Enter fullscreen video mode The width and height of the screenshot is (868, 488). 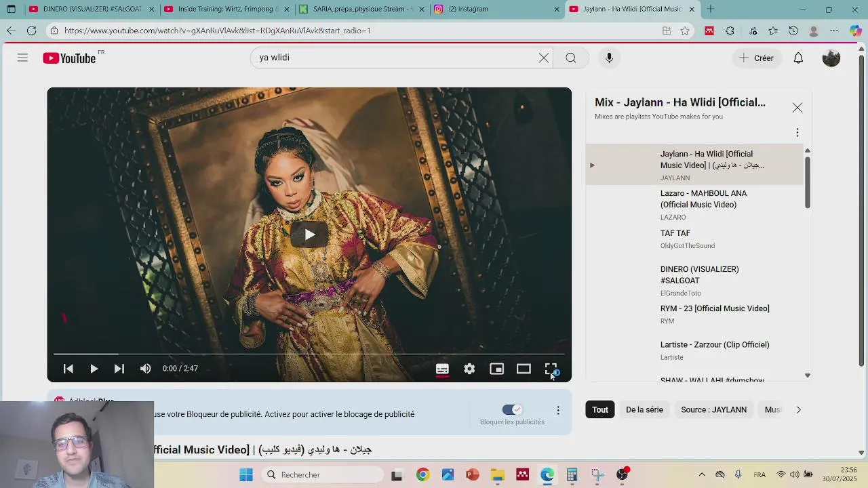coord(551,369)
